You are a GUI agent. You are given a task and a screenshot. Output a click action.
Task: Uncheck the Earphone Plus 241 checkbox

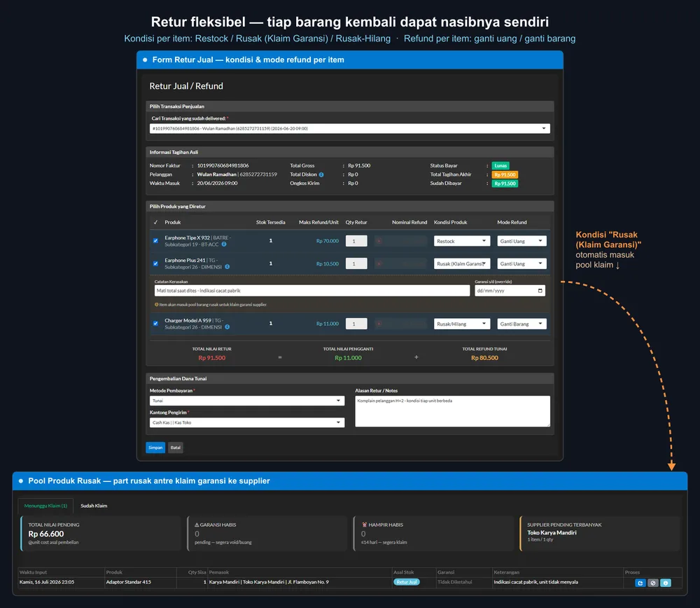pyautogui.click(x=155, y=263)
